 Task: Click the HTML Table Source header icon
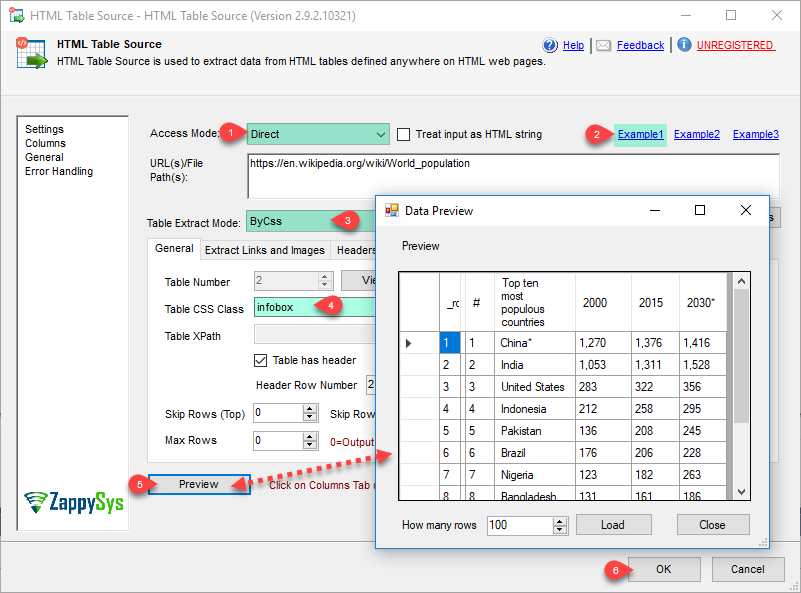coord(32,53)
